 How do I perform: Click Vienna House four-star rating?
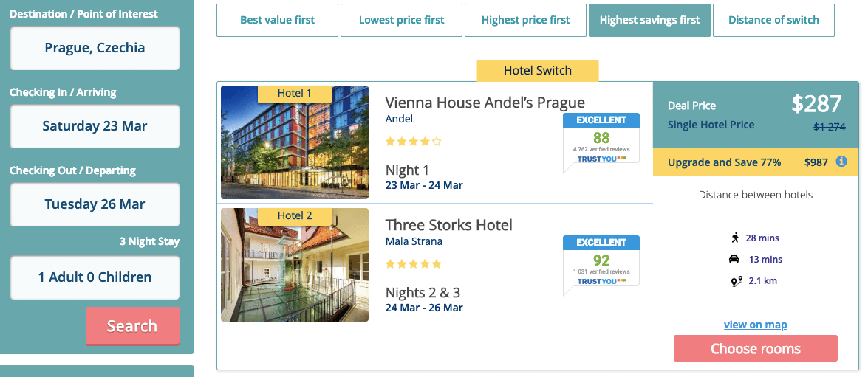click(414, 142)
